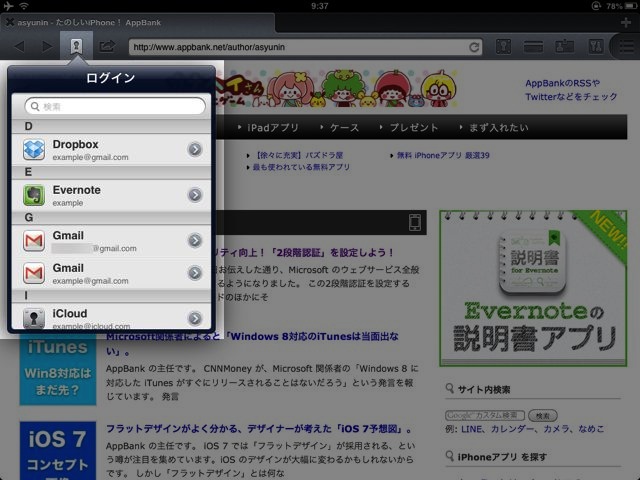Click the URL address bar
640x480 pixels.
pyautogui.click(x=305, y=47)
